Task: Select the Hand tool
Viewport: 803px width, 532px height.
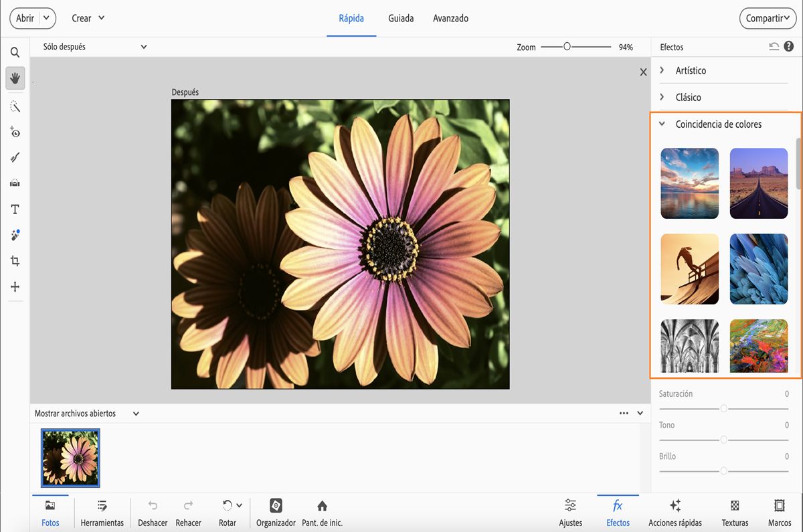Action: (x=15, y=78)
